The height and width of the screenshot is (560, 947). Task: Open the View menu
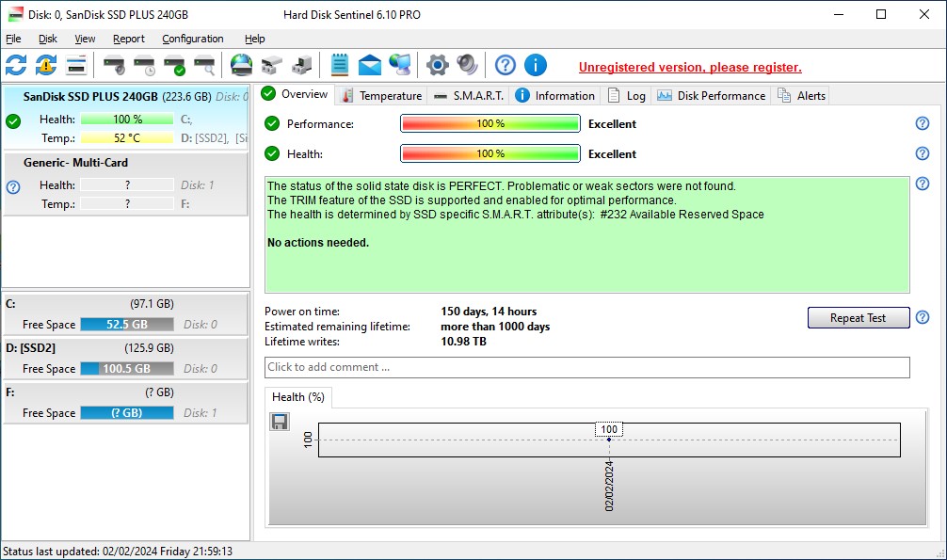[x=85, y=39]
